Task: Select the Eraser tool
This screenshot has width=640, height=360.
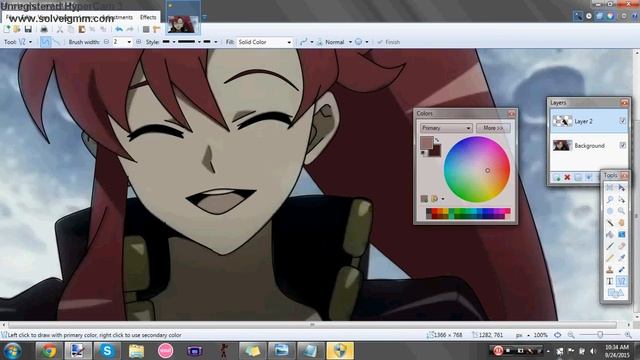Action: coord(621,246)
